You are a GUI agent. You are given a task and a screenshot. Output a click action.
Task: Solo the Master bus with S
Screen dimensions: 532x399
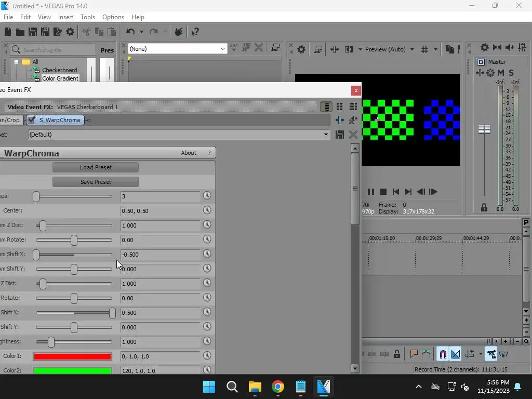coord(511,73)
